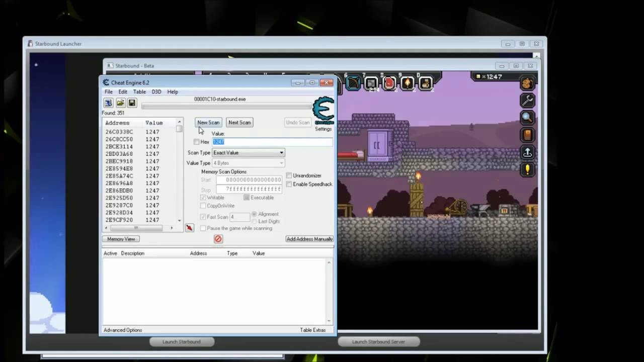This screenshot has height=362, width=644.
Task: Click the beam up arrow icon in Starbound
Action: pos(527,152)
